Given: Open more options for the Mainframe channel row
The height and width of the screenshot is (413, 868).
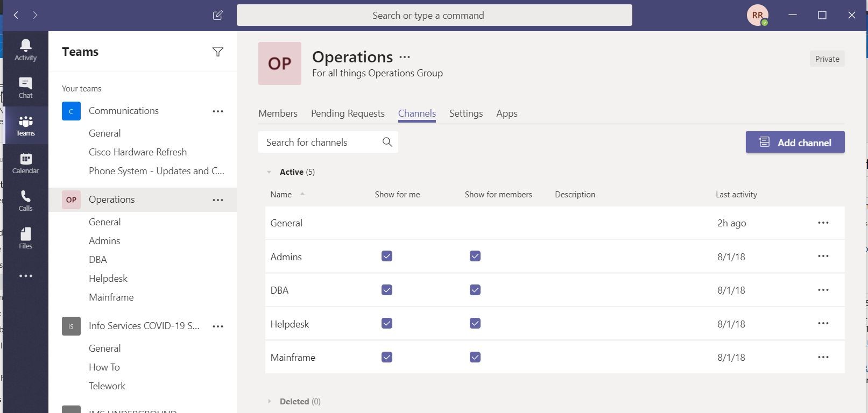Looking at the screenshot, I should [823, 357].
